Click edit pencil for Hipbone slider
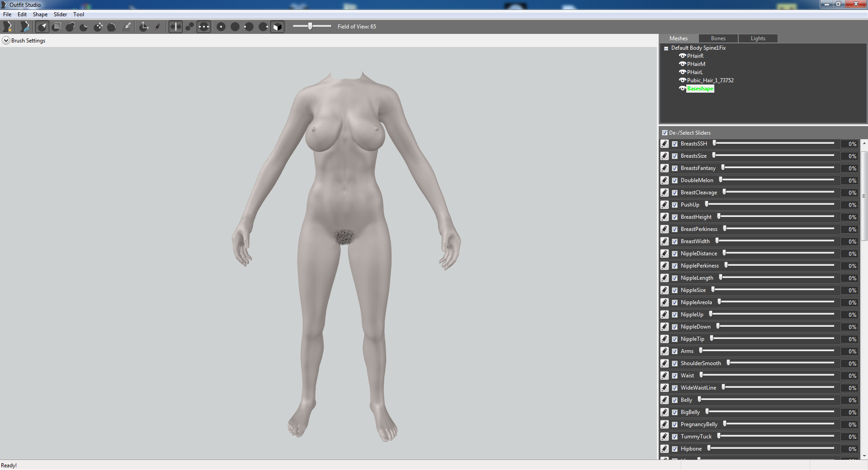 [x=665, y=449]
